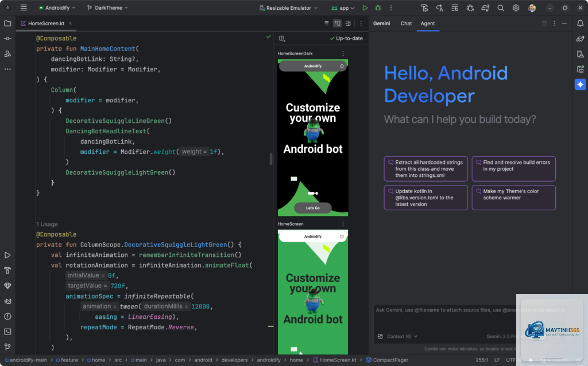Open editor tab options kebab menu
The width and height of the screenshot is (588, 366).
pos(361,24)
